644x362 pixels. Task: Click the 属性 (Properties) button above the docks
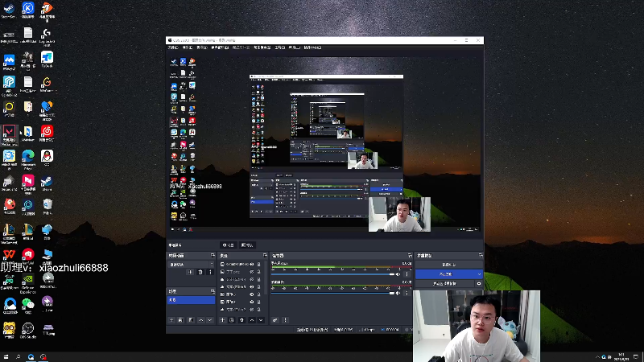click(x=228, y=245)
